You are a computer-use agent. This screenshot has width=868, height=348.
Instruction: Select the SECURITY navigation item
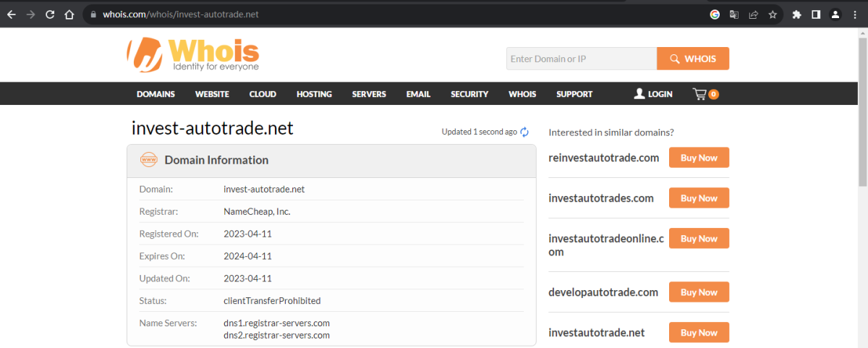point(469,94)
